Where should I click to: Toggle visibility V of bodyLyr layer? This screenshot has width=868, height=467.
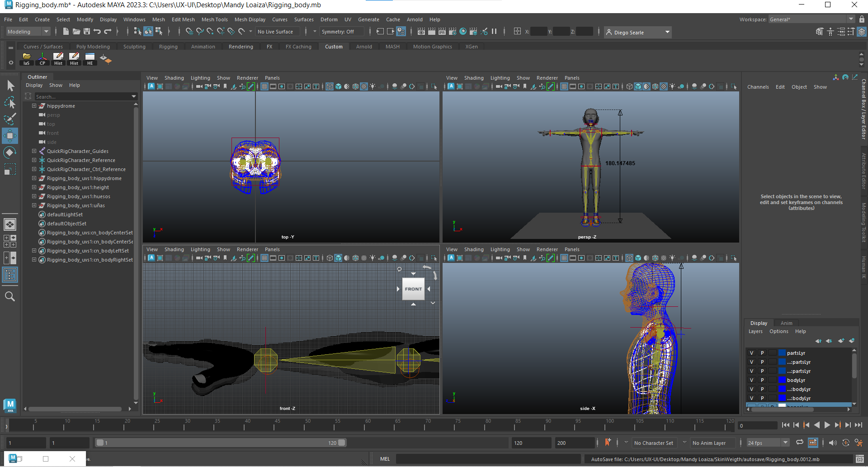click(x=752, y=380)
